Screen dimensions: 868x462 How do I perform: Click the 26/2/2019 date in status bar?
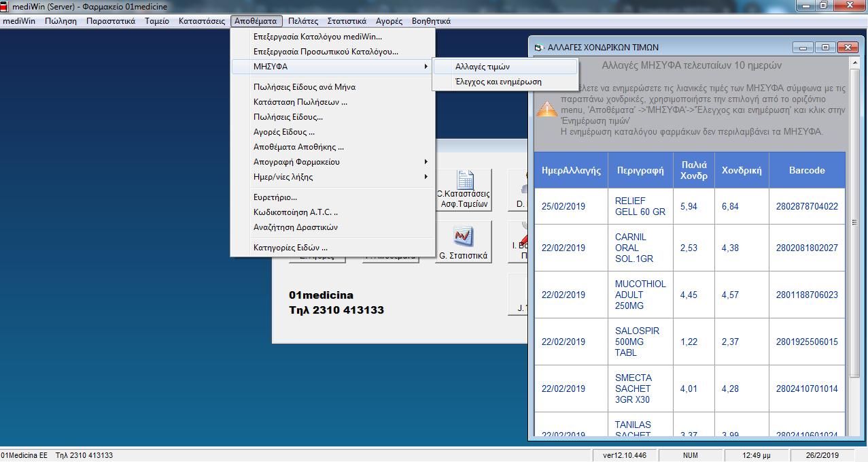(x=822, y=455)
